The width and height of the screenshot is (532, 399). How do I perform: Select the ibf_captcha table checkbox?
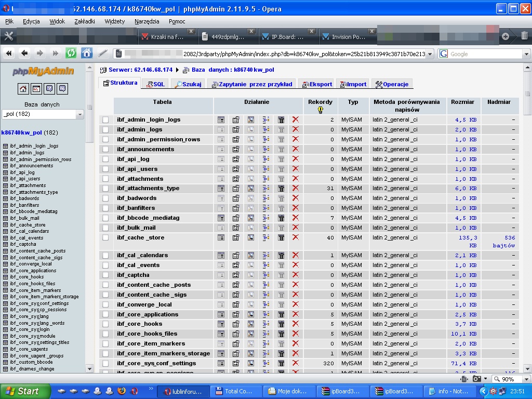pyautogui.click(x=105, y=275)
